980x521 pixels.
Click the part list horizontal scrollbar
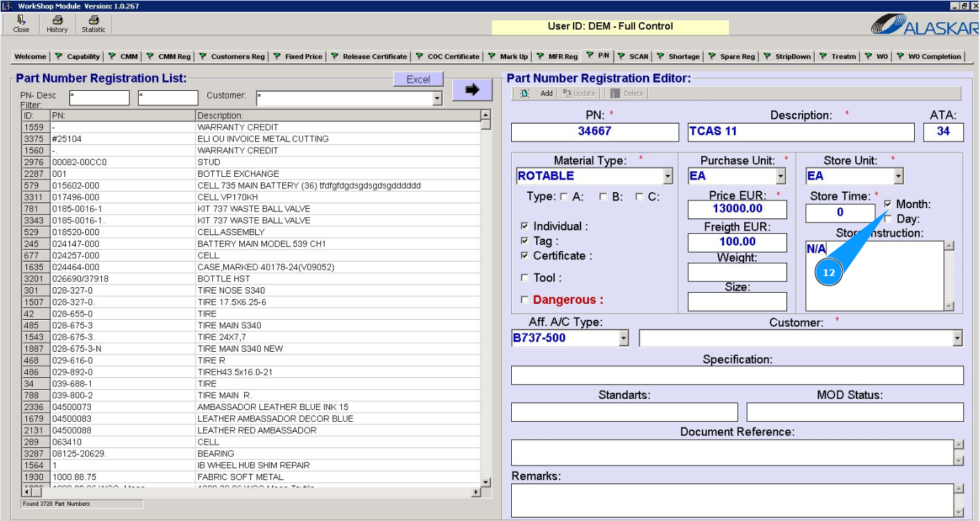pyautogui.click(x=250, y=492)
